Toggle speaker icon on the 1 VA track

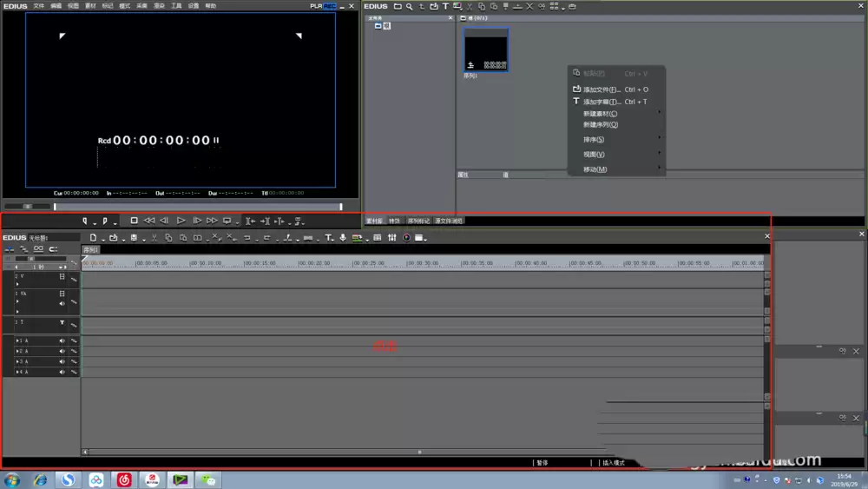(x=62, y=303)
